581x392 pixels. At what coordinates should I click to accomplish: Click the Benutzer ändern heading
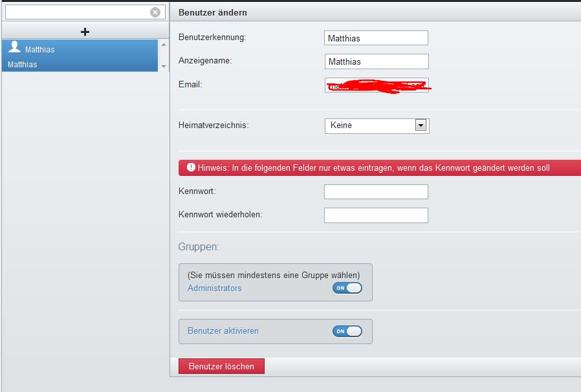click(x=213, y=12)
